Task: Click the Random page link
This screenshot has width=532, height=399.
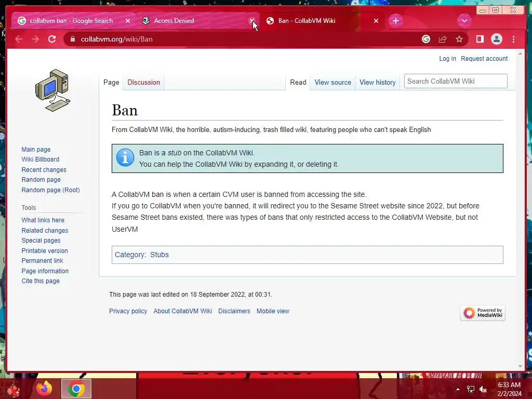Action: point(41,179)
